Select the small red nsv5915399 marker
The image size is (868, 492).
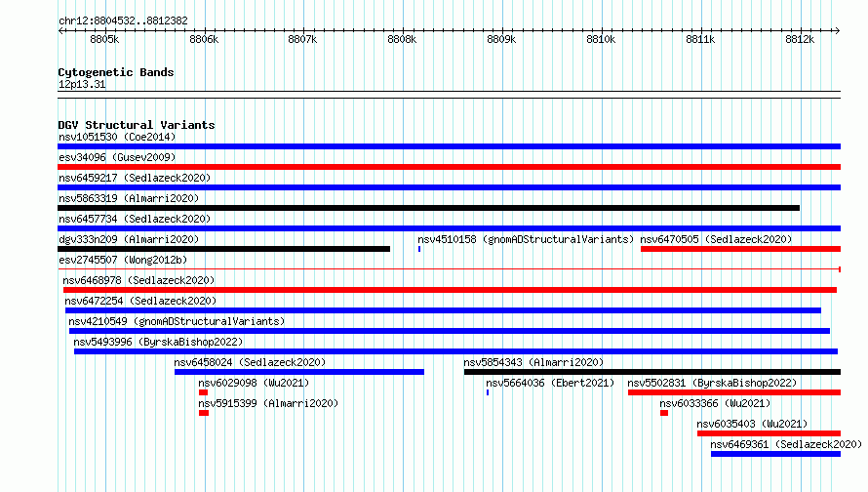coord(204,413)
